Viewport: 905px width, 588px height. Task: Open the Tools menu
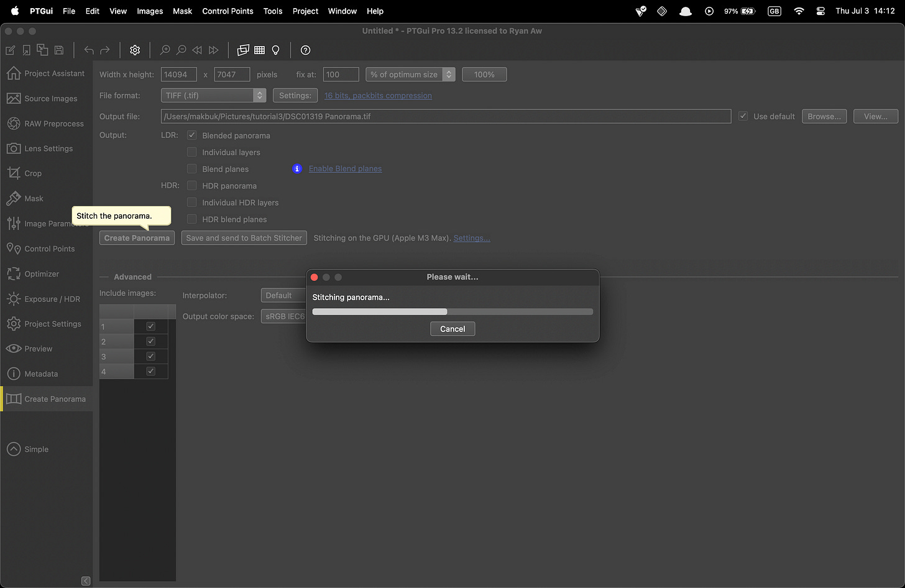tap(273, 11)
